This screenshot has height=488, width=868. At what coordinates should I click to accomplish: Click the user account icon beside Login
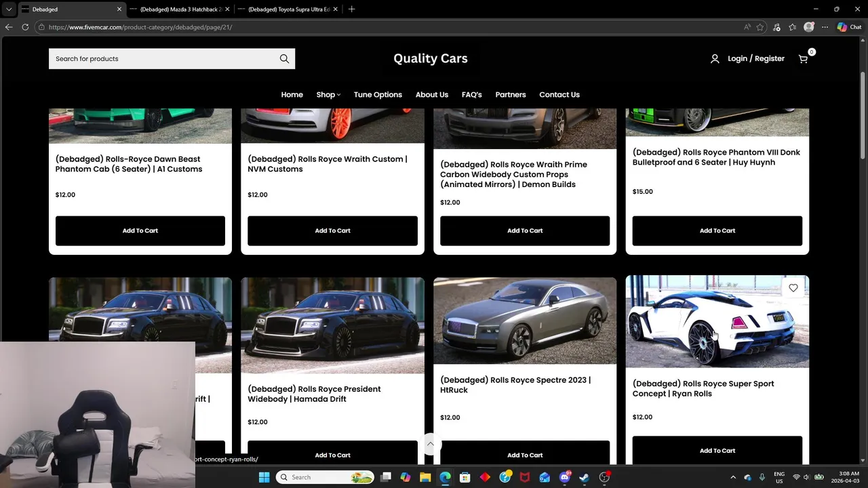(x=715, y=59)
